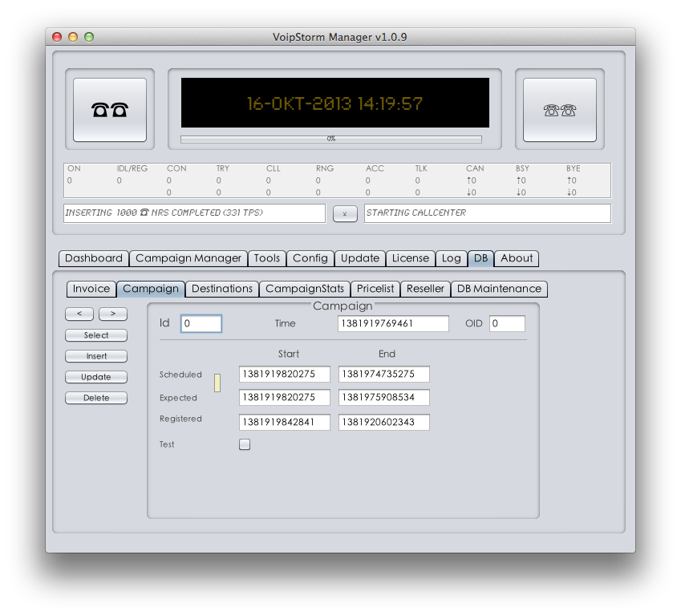This screenshot has width=681, height=616.
Task: Go to previous campaign record with < button
Action: [x=79, y=314]
